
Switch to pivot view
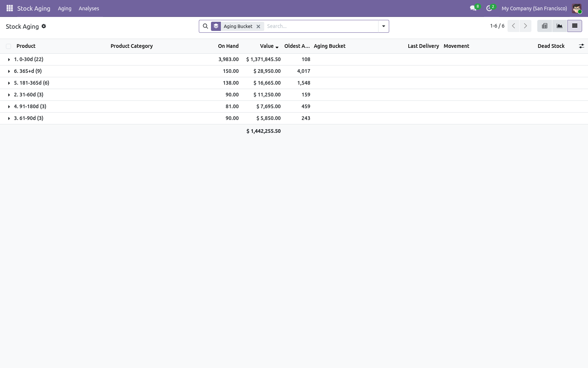545,26
